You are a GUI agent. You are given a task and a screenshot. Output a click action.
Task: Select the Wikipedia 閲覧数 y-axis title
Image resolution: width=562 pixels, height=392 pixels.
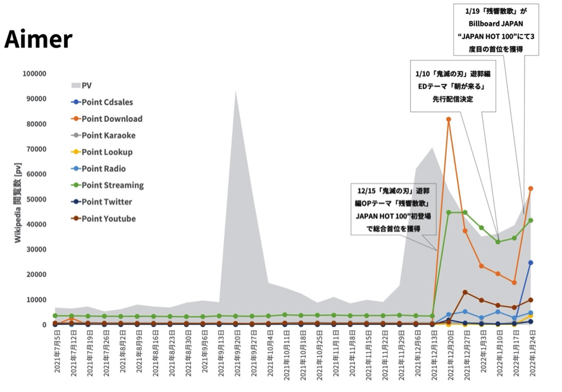(18, 200)
